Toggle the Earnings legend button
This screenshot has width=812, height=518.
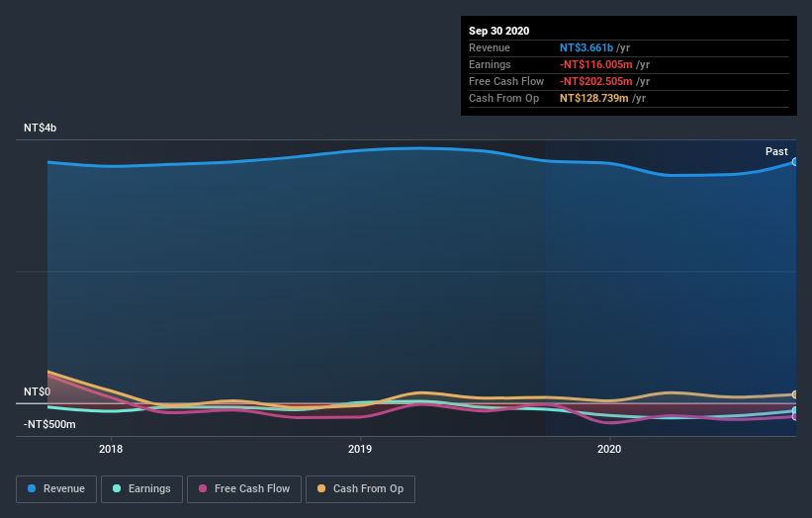point(141,489)
